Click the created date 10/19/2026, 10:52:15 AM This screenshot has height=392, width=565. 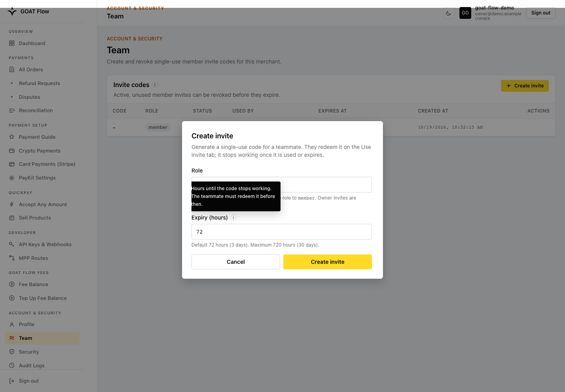tap(450, 127)
